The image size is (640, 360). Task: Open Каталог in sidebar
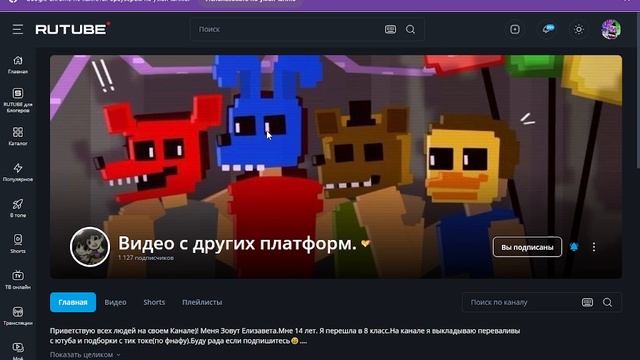(x=18, y=136)
